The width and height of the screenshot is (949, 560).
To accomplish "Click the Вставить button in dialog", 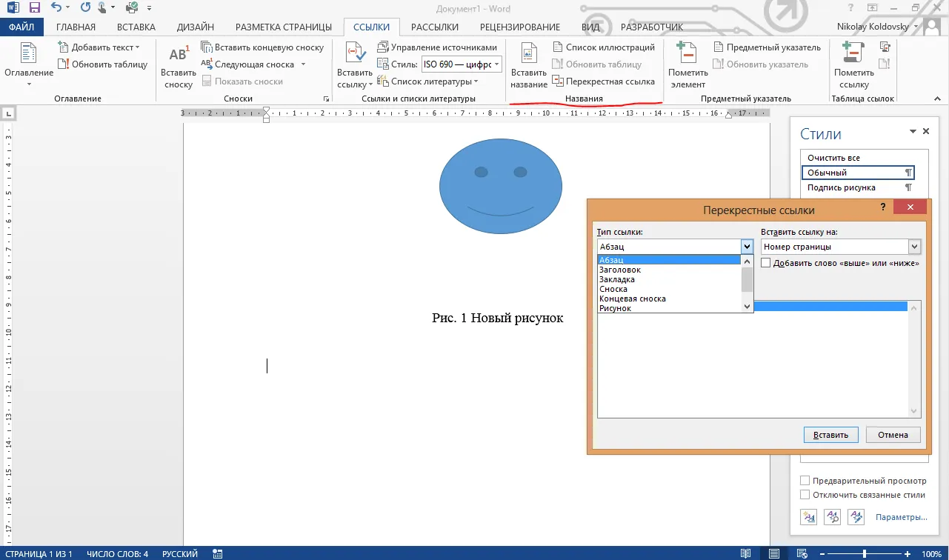I will 830,435.
